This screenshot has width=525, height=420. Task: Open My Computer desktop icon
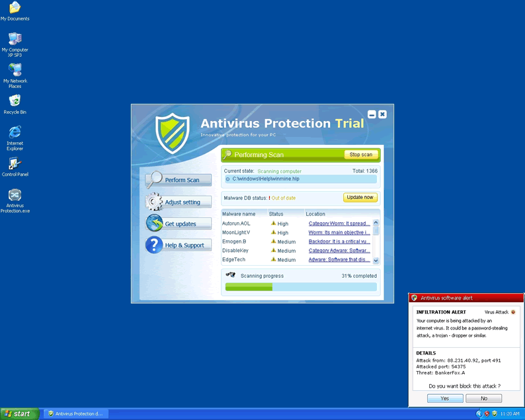(x=15, y=39)
